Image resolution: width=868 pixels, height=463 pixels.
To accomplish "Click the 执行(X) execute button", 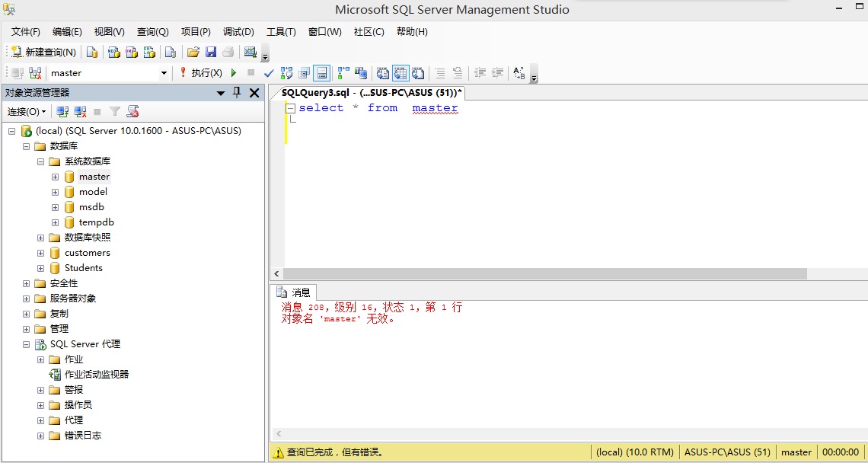I will tap(201, 73).
